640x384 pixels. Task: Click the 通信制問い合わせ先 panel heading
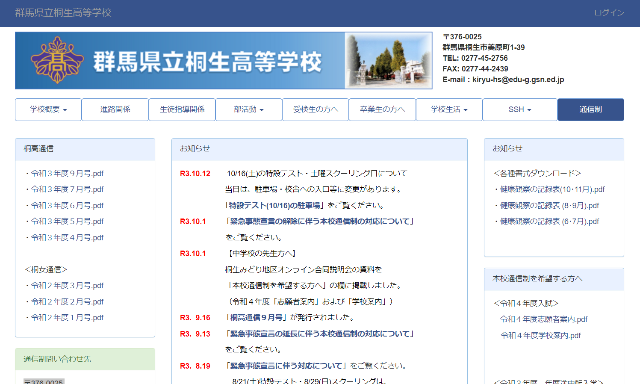tap(57, 359)
